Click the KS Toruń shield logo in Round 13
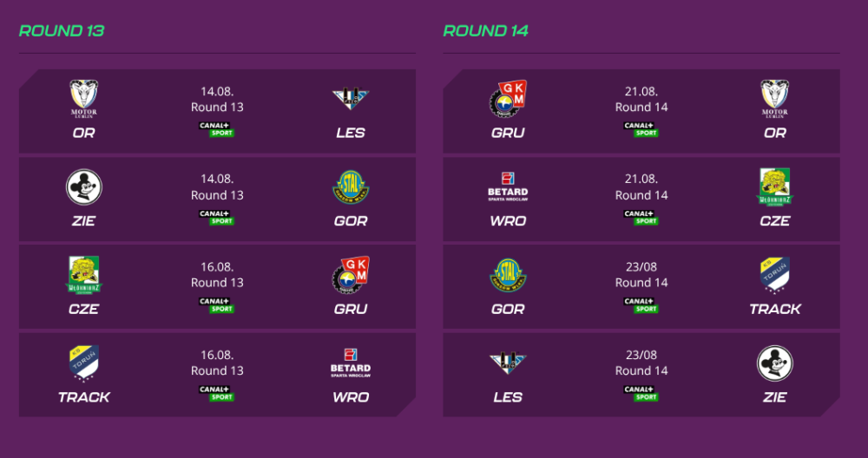Image resolution: width=868 pixels, height=458 pixels. [84, 363]
